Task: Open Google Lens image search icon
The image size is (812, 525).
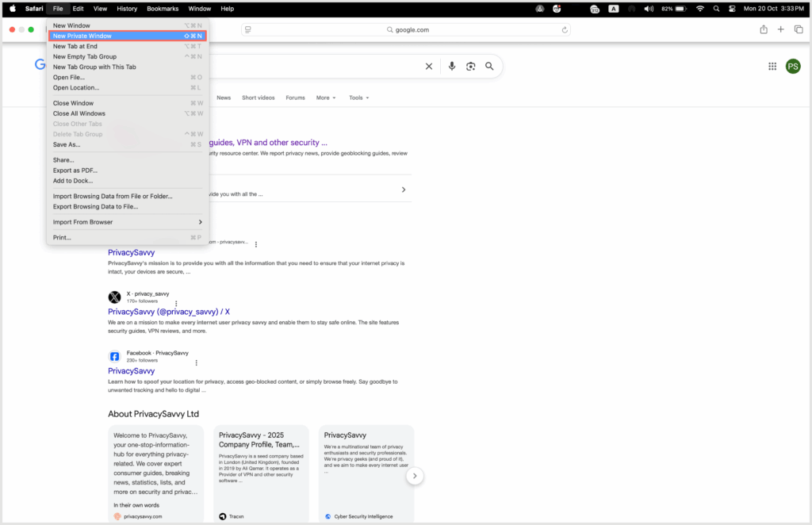Action: point(470,67)
